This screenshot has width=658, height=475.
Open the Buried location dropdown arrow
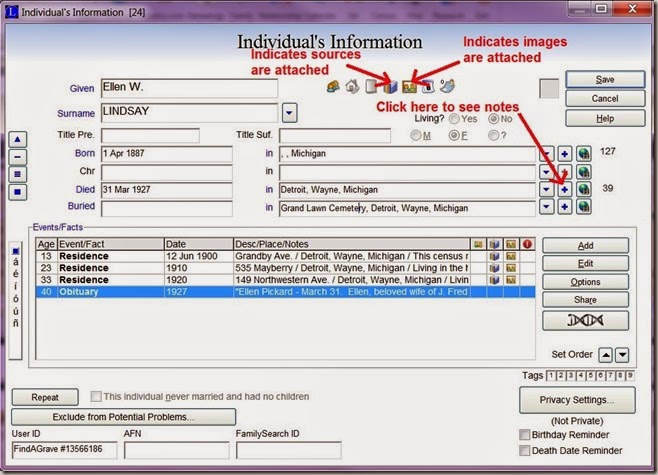point(546,207)
